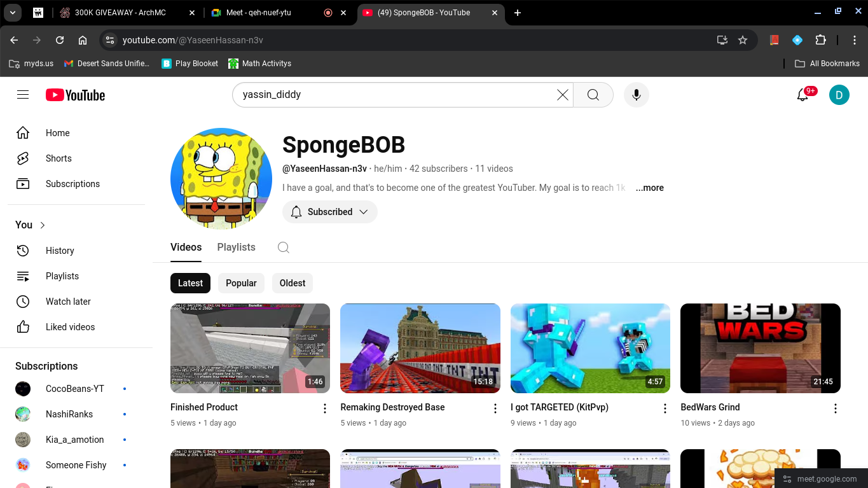Image resolution: width=868 pixels, height=488 pixels.
Task: Click the browser home button
Action: click(x=83, y=40)
